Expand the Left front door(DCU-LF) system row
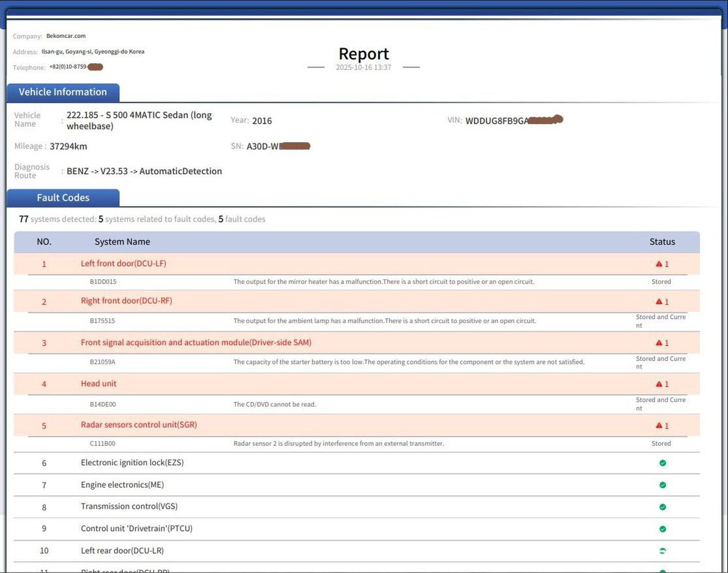This screenshot has width=728, height=573. (123, 264)
